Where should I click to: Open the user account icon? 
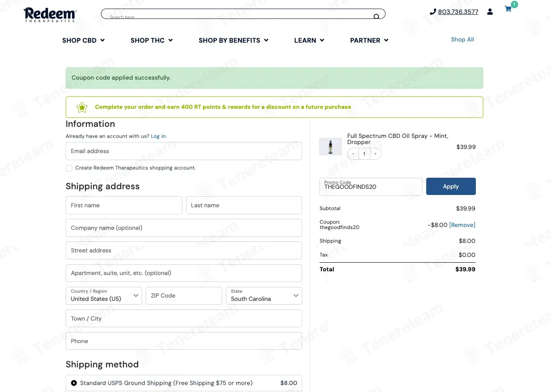(x=490, y=12)
